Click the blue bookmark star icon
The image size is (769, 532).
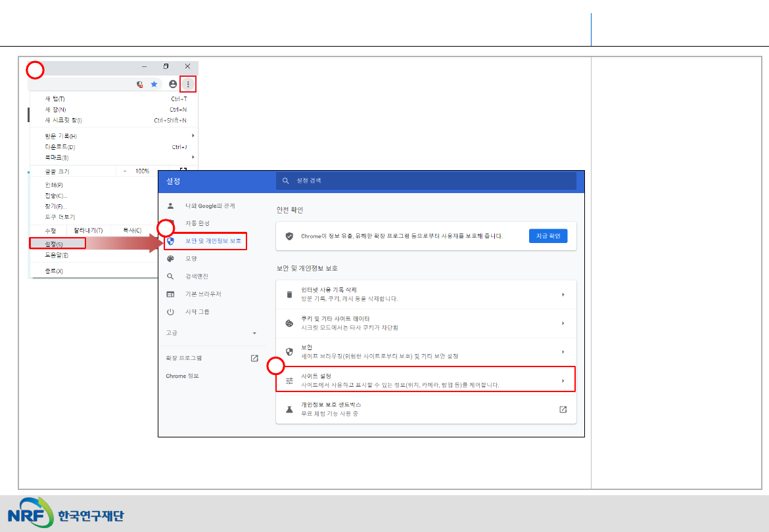(x=154, y=84)
